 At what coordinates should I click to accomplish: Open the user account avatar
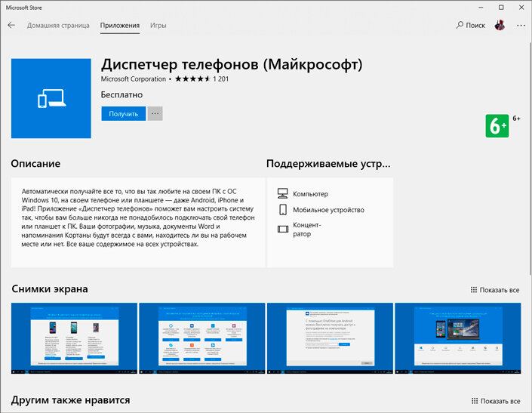click(x=500, y=25)
